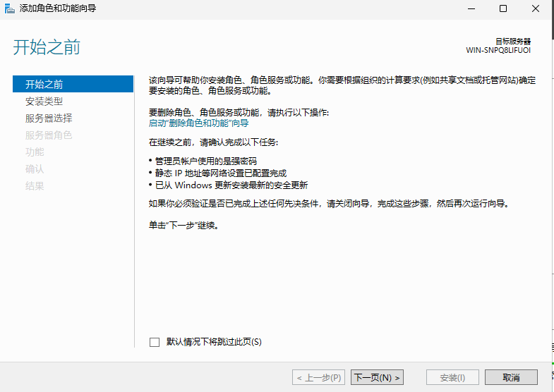Cancel the wizard with 取消

(x=511, y=377)
